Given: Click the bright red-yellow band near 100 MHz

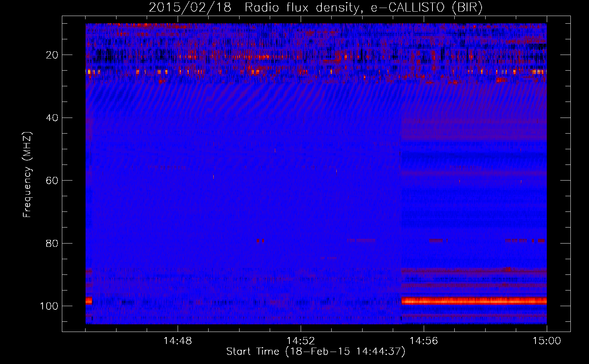Looking at the screenshot, I should 474,301.
